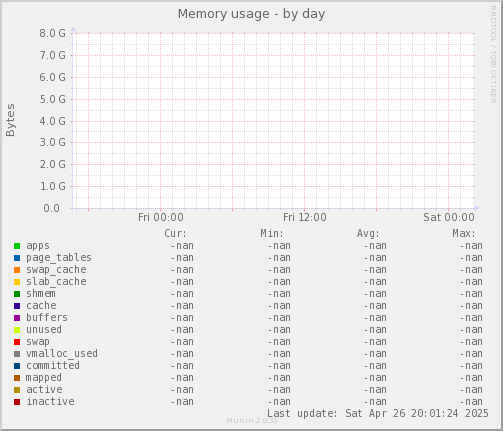Click the olive active legend swatch
Viewport: 503px width, 431px height.
[17, 390]
